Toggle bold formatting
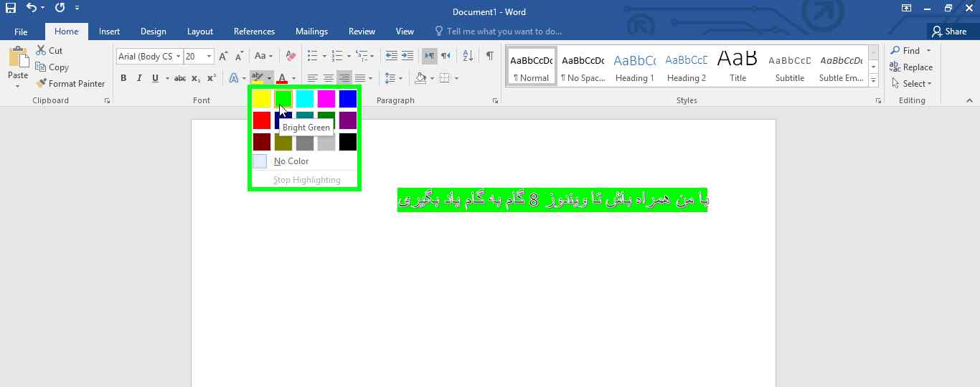This screenshot has height=387, width=980. (123, 78)
